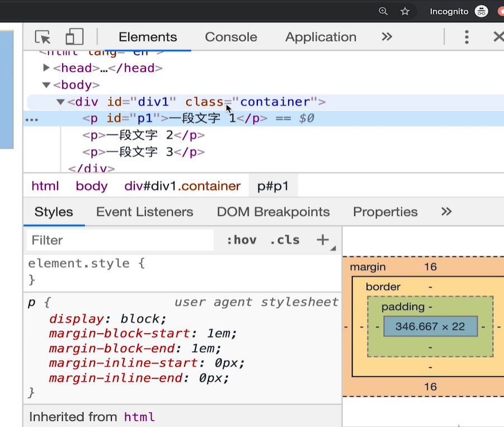The width and height of the screenshot is (504, 427).
Task: Focus the Styles Filter input field
Action: pos(120,240)
